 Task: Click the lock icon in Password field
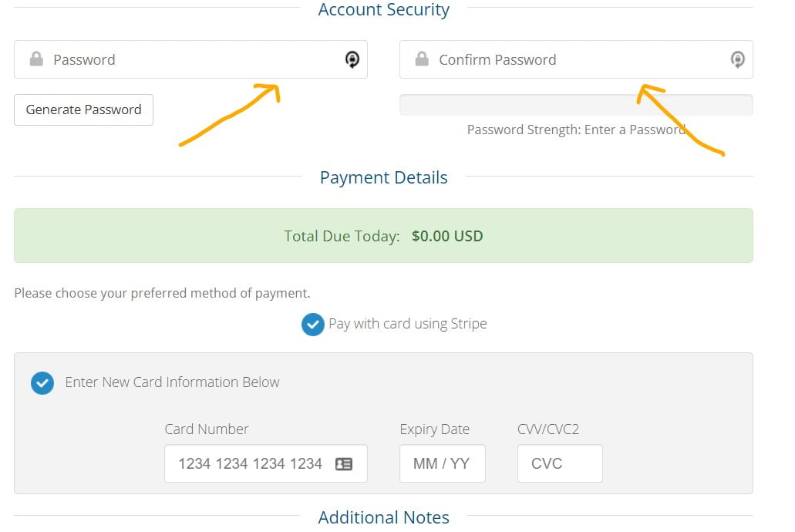point(36,59)
